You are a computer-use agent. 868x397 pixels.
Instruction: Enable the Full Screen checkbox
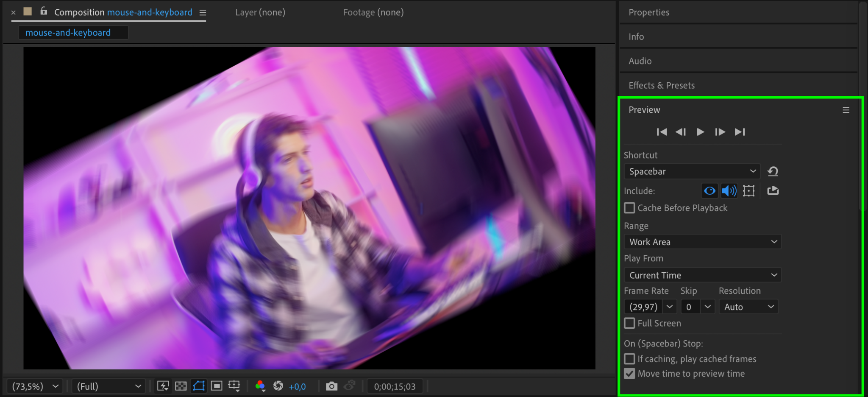[630, 323]
